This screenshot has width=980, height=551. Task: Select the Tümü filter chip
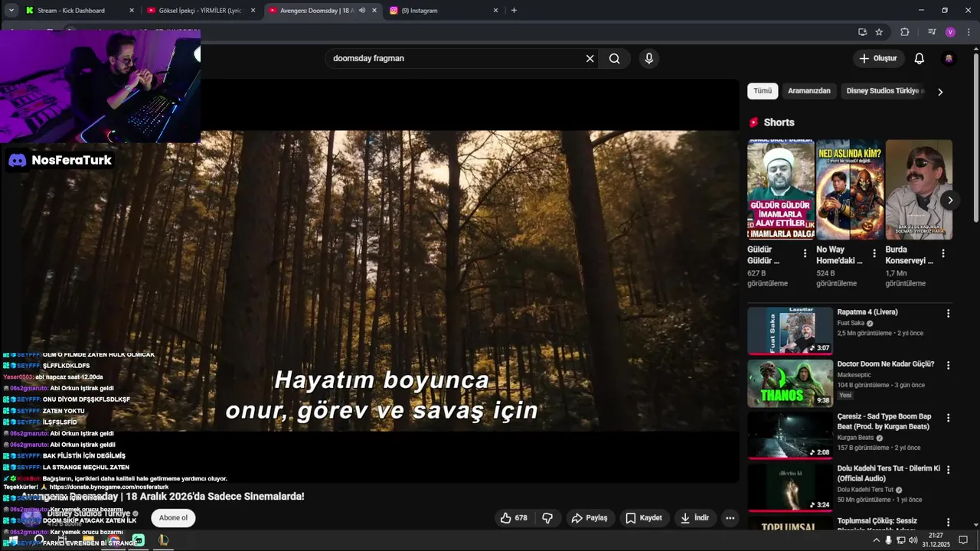(x=763, y=91)
